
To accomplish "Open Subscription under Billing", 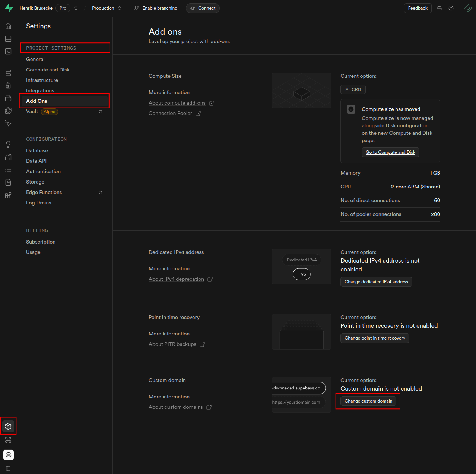I will tap(41, 242).
